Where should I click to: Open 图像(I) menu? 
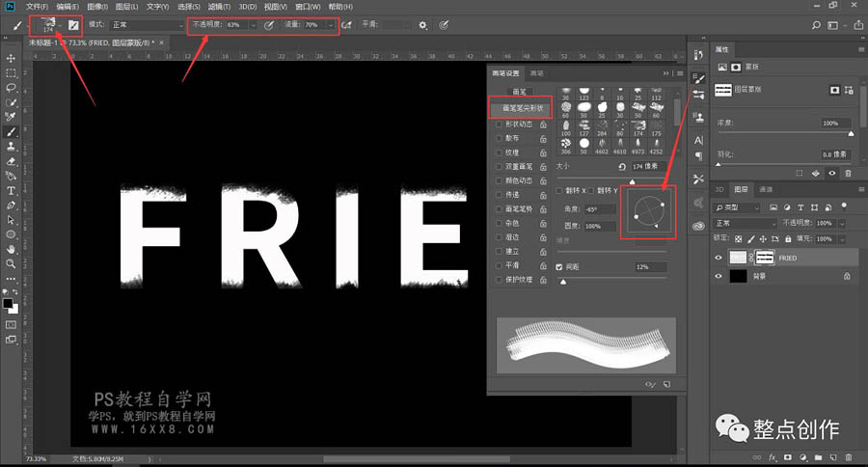click(x=97, y=7)
